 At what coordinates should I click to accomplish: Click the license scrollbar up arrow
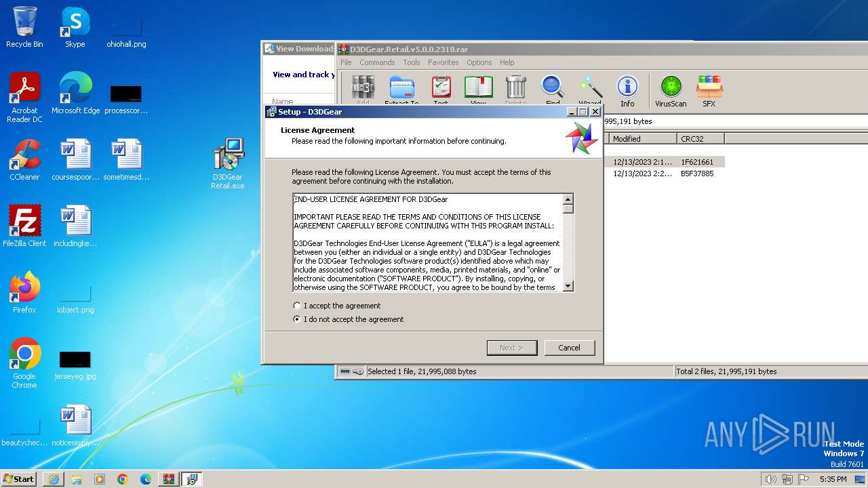[x=568, y=199]
